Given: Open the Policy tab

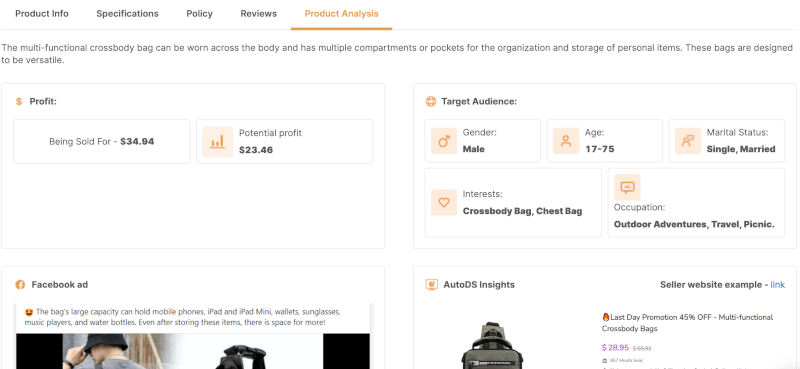Looking at the screenshot, I should [x=199, y=14].
